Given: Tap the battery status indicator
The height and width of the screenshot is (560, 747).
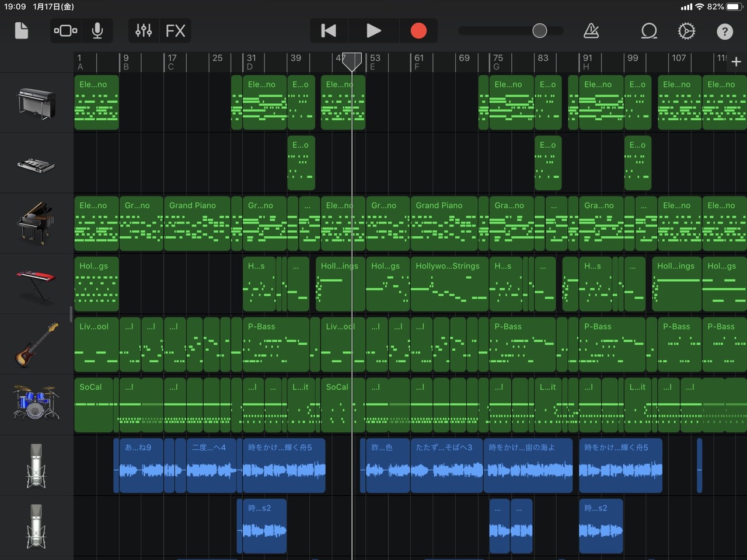Looking at the screenshot, I should tap(734, 6).
